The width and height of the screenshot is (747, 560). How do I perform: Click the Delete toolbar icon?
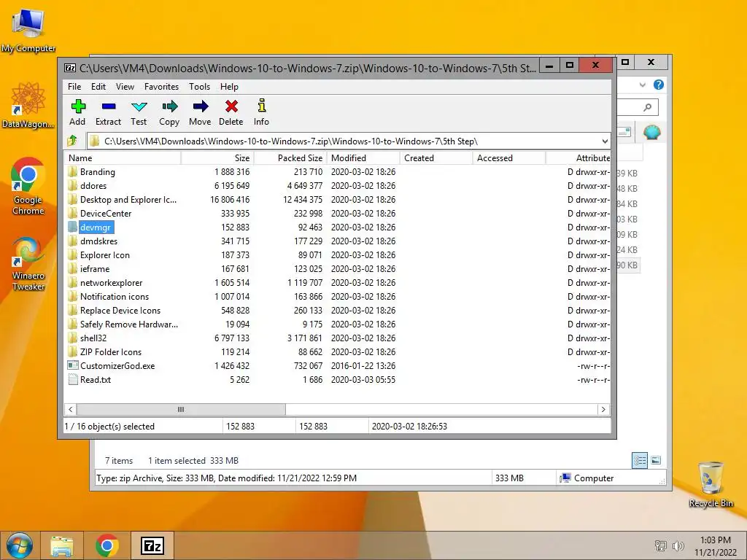[231, 106]
